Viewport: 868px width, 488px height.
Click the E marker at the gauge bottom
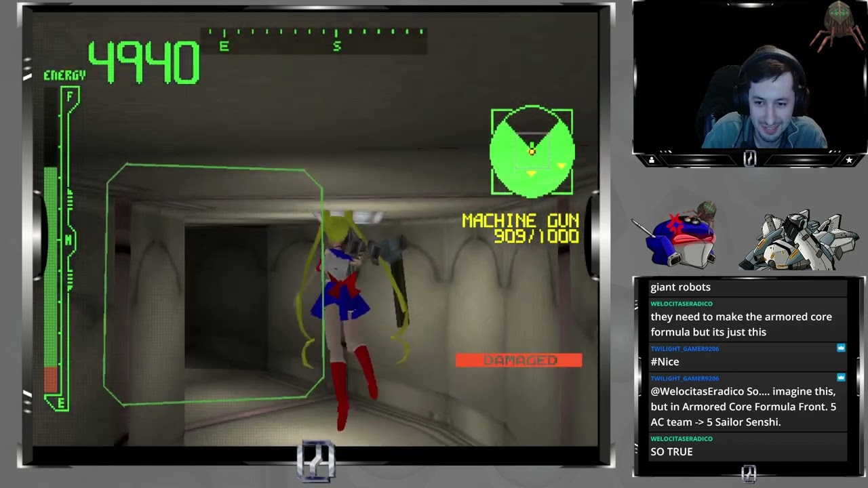61,404
